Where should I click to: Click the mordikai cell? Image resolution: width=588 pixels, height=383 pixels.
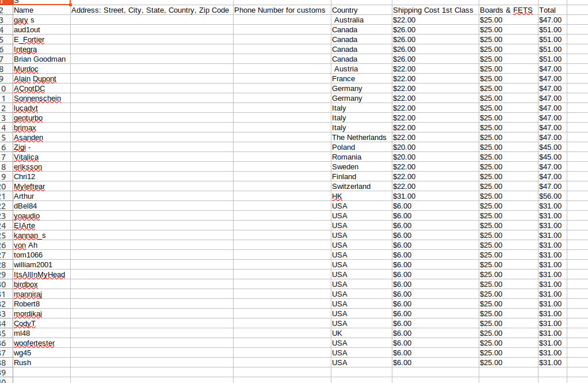(41, 313)
